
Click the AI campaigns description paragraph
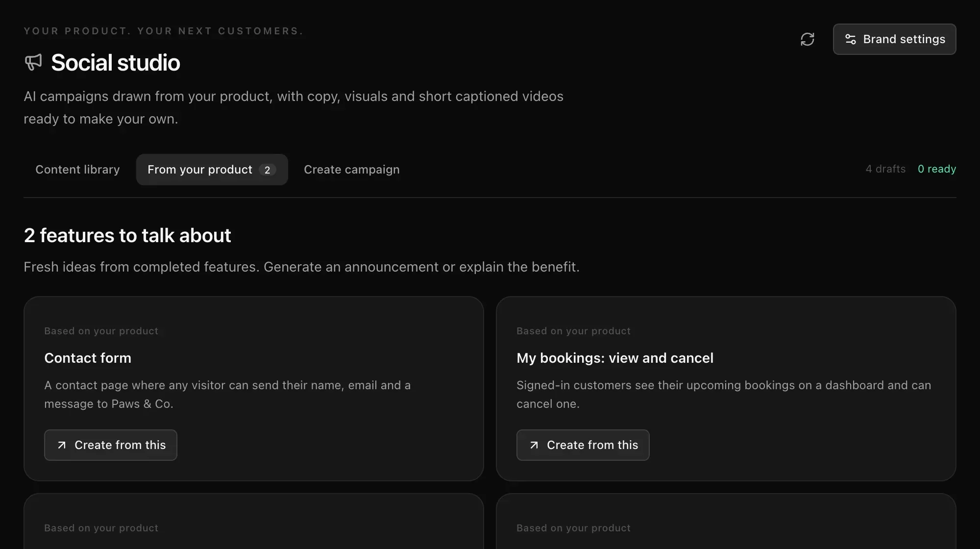pyautogui.click(x=294, y=107)
